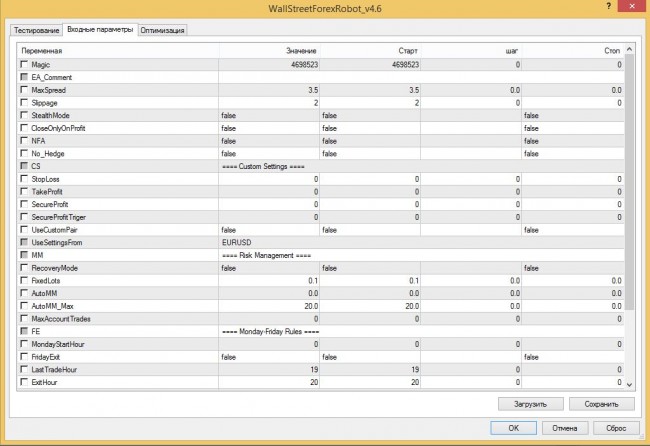Click the scrollbar up arrow
The height and width of the screenshot is (446, 650).
tap(629, 49)
